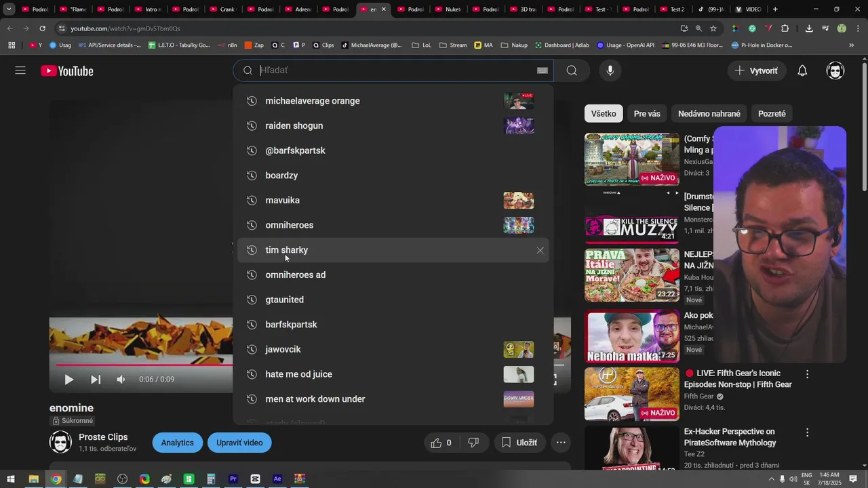This screenshot has width=868, height=488.
Task: Open the browser extensions puzzle icon
Action: pos(785,28)
